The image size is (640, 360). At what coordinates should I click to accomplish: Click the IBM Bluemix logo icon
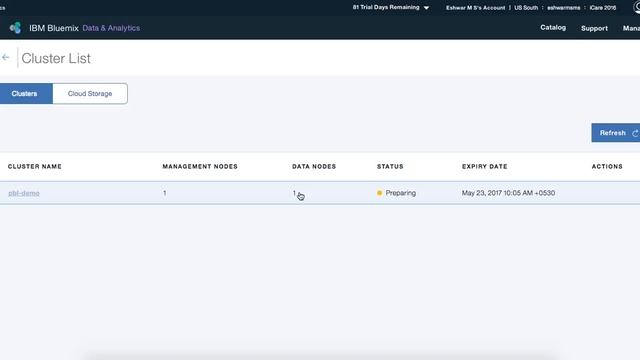[15, 28]
